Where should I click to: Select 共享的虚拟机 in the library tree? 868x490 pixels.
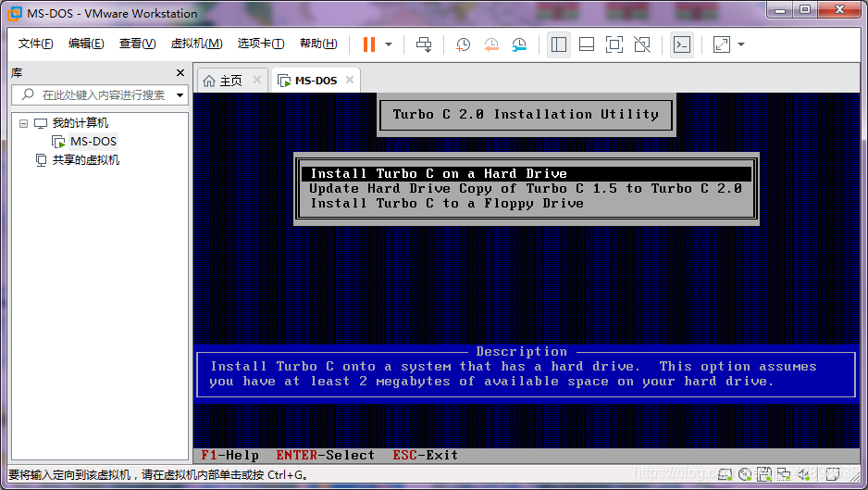(86, 160)
